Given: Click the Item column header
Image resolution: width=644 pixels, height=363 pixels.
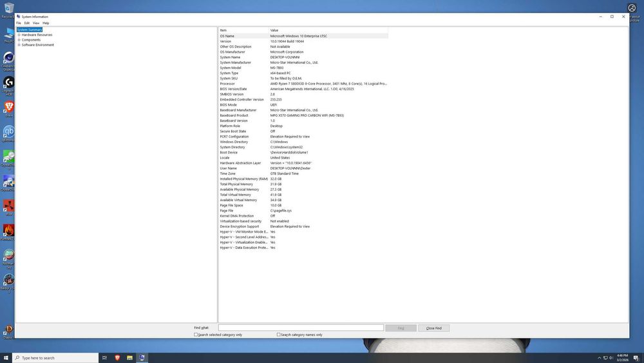Looking at the screenshot, I should pyautogui.click(x=243, y=30).
